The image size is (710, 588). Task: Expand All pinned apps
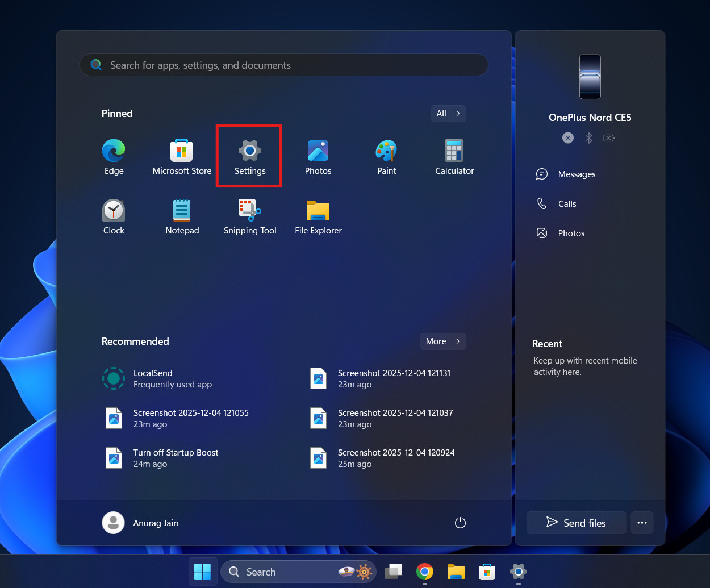(448, 113)
